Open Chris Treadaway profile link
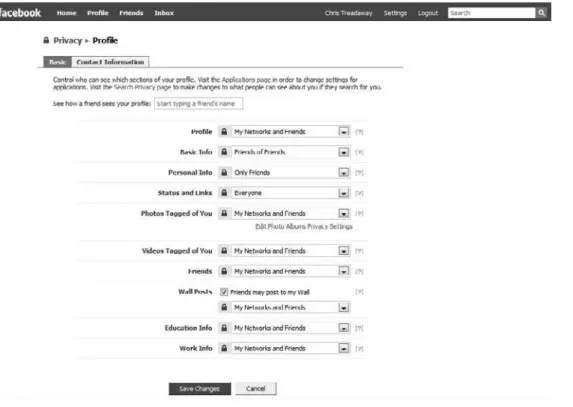Viewport: 573px width, 407px height. (x=348, y=13)
